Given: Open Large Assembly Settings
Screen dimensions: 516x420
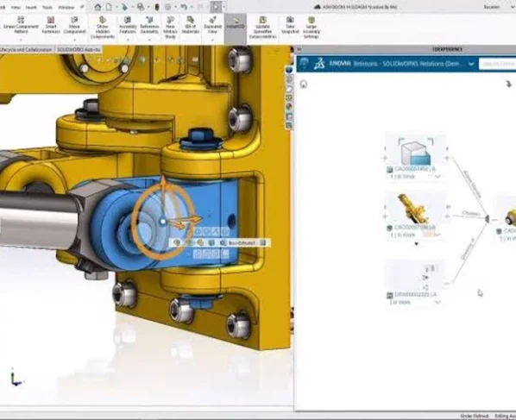Looking at the screenshot, I should click(x=311, y=28).
